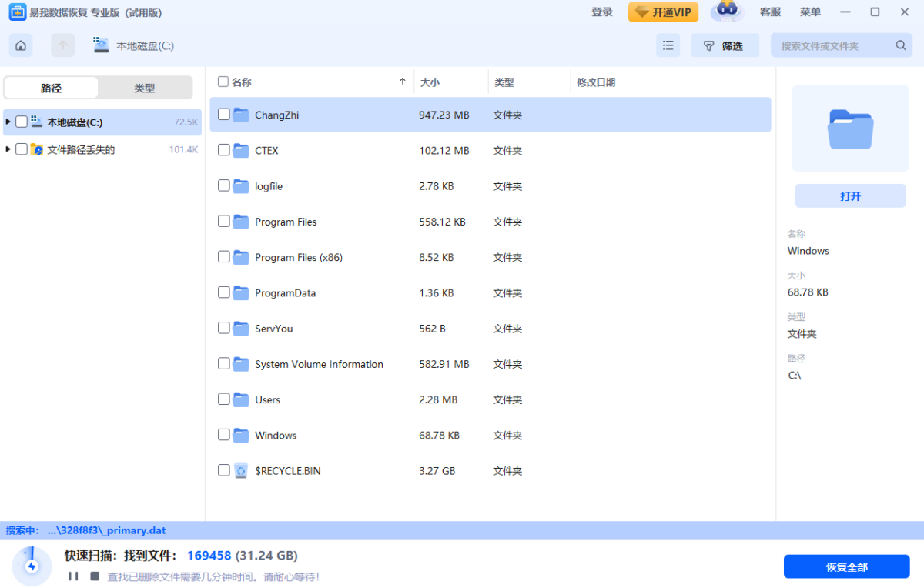Select the 路径 tab
This screenshot has height=588, width=924.
pos(51,88)
